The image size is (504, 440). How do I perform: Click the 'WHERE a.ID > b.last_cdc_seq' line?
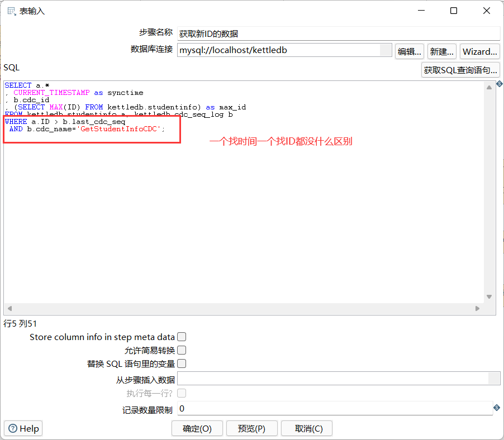tap(65, 122)
